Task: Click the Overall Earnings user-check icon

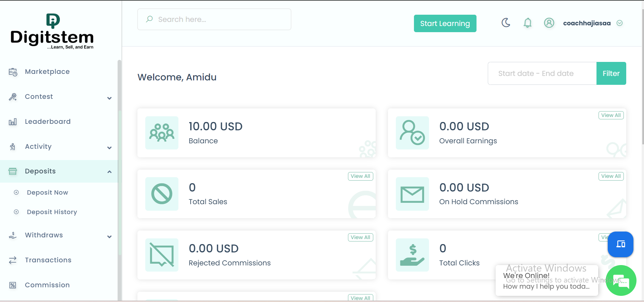Action: [412, 133]
